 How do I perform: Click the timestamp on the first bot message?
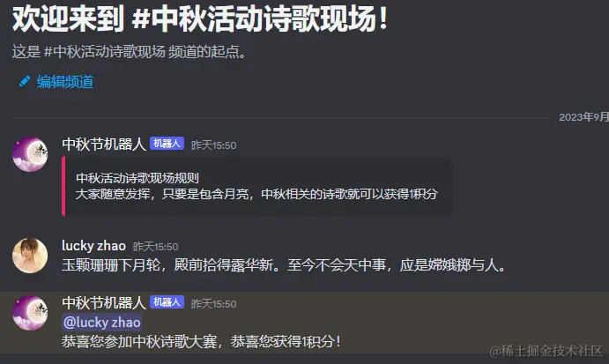coord(213,145)
